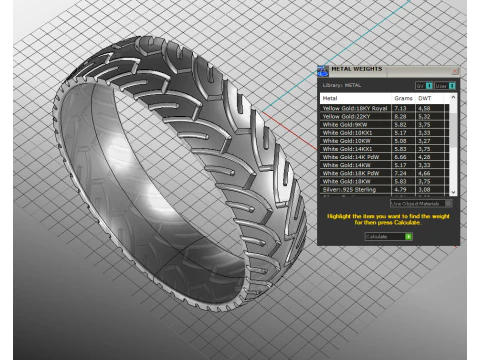Click the scroll down arrow in metal list
Viewport: 480px width, 360px height.
[453, 192]
